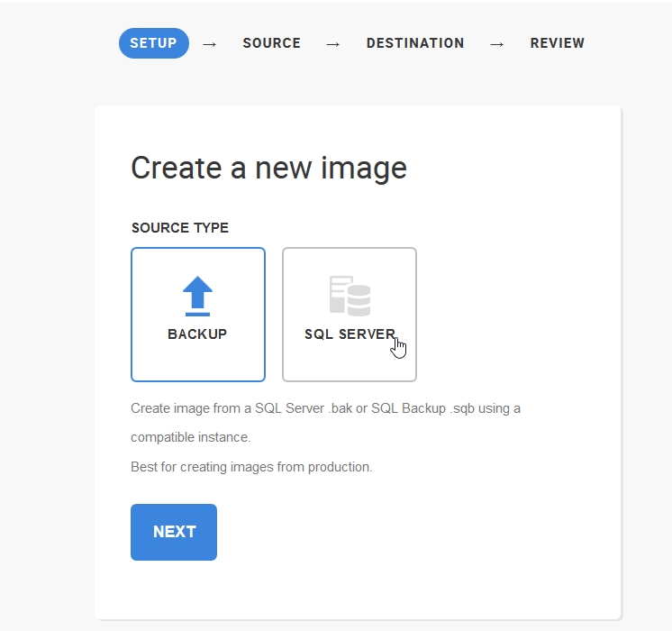Click 'Best for creating images from production' text
Viewport: 672px width, 631px height.
(251, 467)
